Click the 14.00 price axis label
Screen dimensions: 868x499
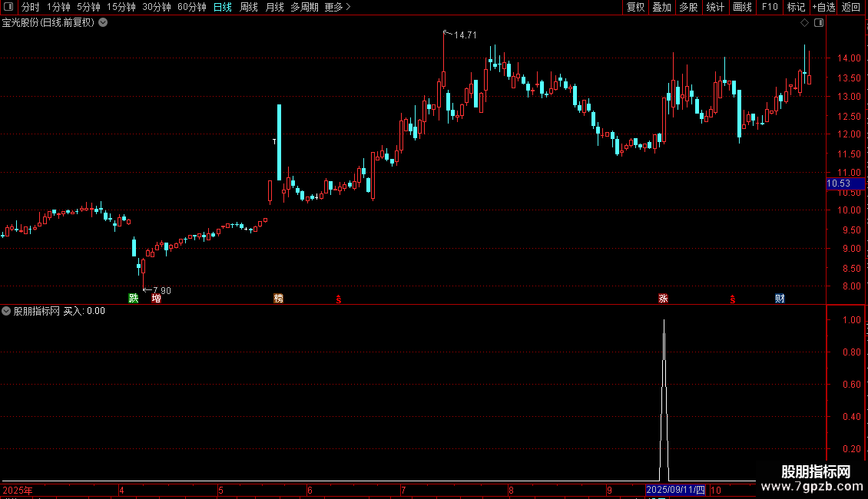pyautogui.click(x=849, y=58)
